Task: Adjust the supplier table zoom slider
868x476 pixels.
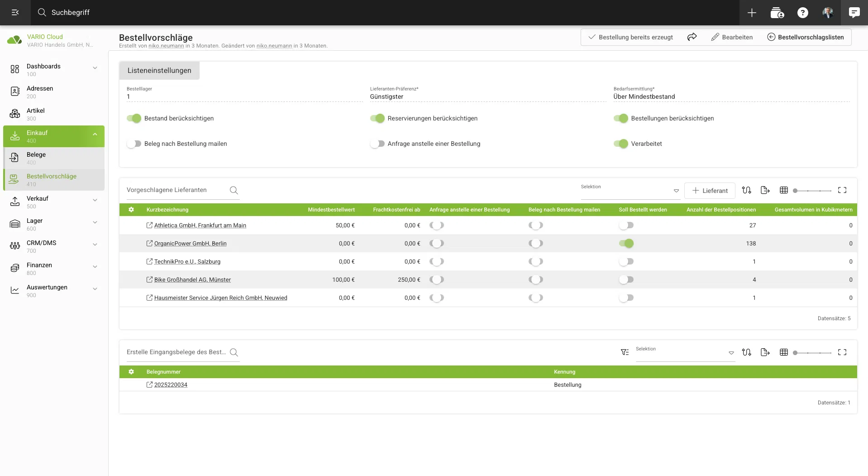Action: pyautogui.click(x=812, y=191)
